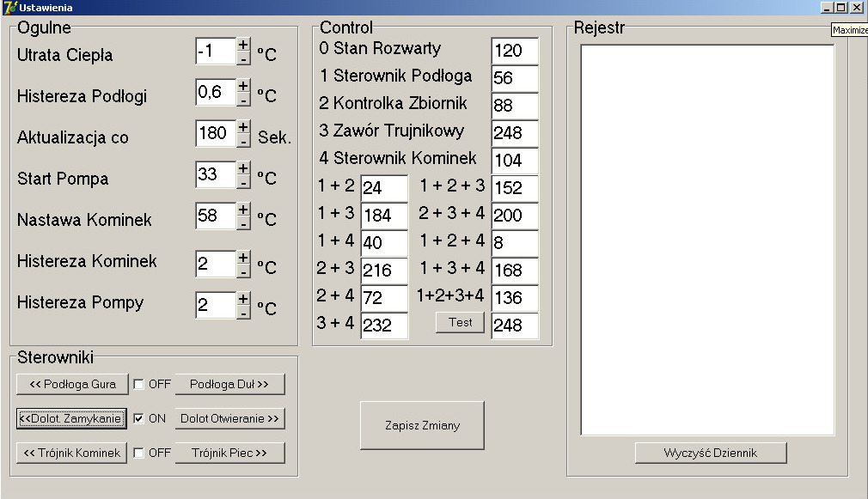868x499 pixels.
Task: Decrease Start Pompa temperature
Action: point(243,182)
